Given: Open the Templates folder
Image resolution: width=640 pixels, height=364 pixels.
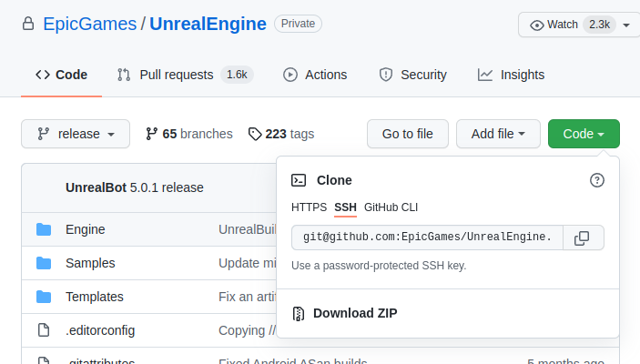Looking at the screenshot, I should (x=95, y=297).
